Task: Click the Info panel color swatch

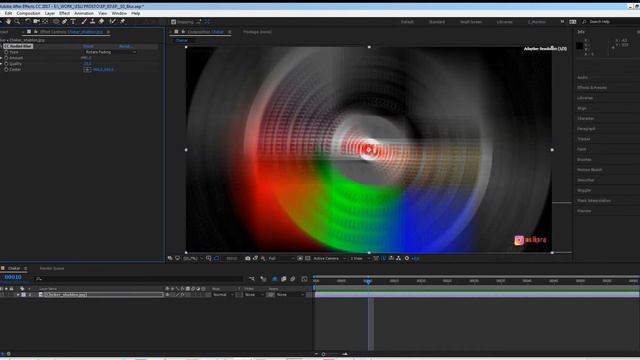Action: coord(579,46)
